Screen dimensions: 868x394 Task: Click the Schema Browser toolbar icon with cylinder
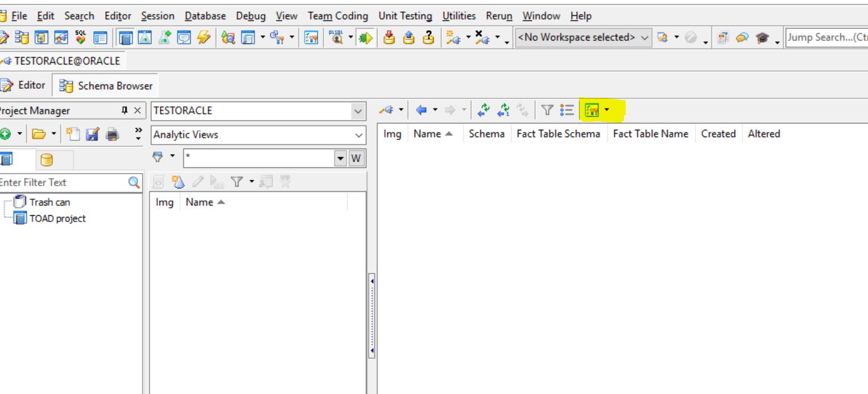pos(22,37)
